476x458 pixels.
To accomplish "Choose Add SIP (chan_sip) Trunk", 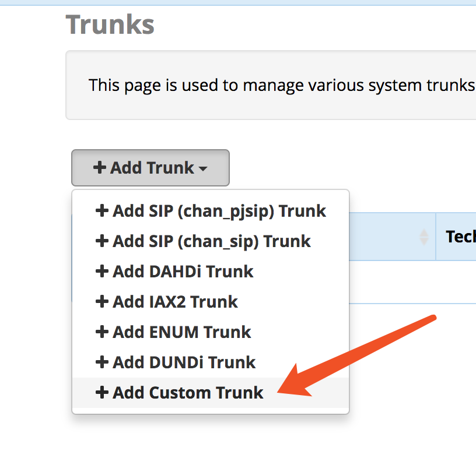I will pyautogui.click(x=211, y=241).
